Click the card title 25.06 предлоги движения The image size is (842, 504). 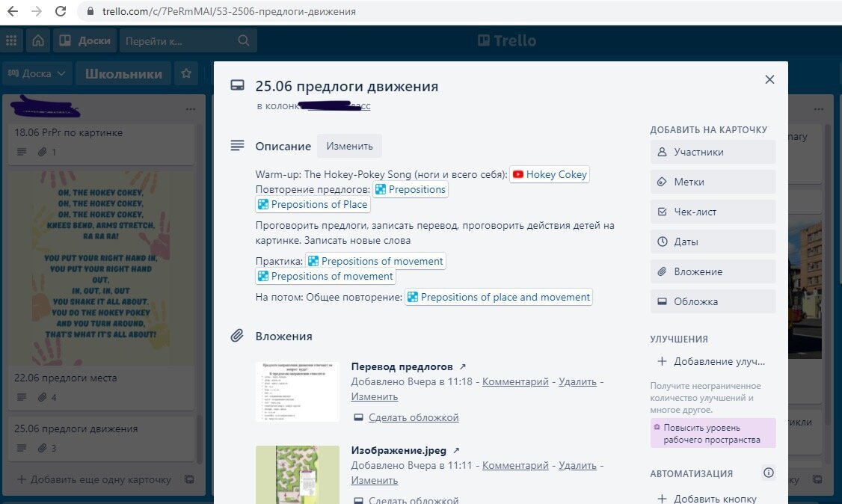point(347,86)
